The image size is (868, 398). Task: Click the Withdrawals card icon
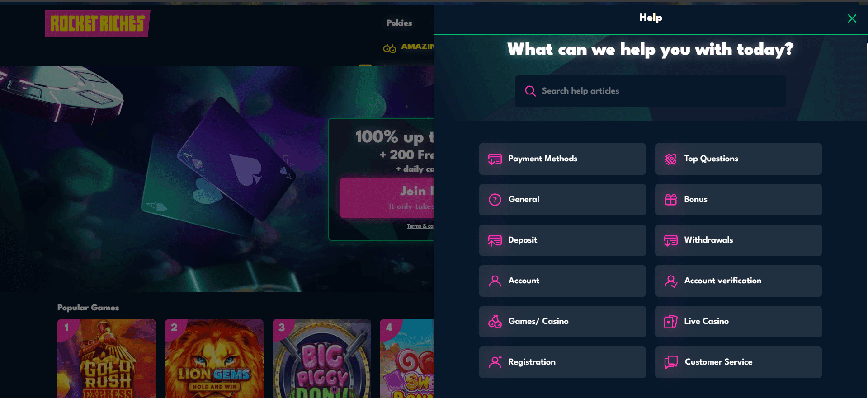[671, 240]
